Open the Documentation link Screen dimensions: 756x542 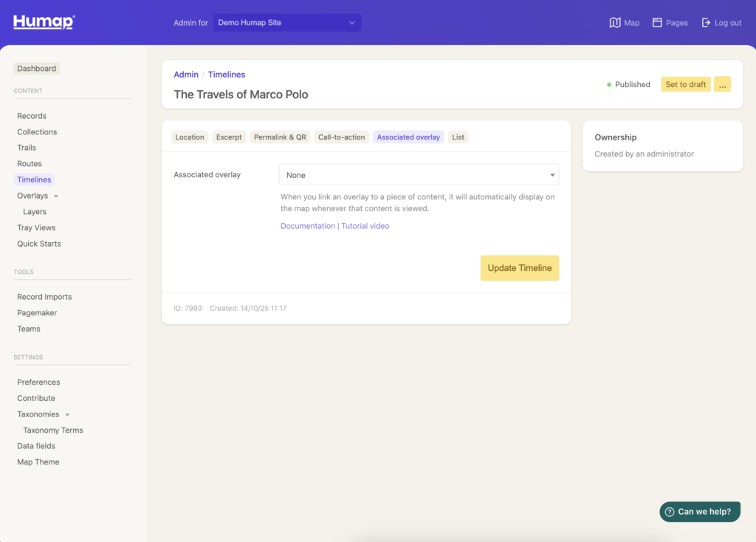pyautogui.click(x=307, y=226)
